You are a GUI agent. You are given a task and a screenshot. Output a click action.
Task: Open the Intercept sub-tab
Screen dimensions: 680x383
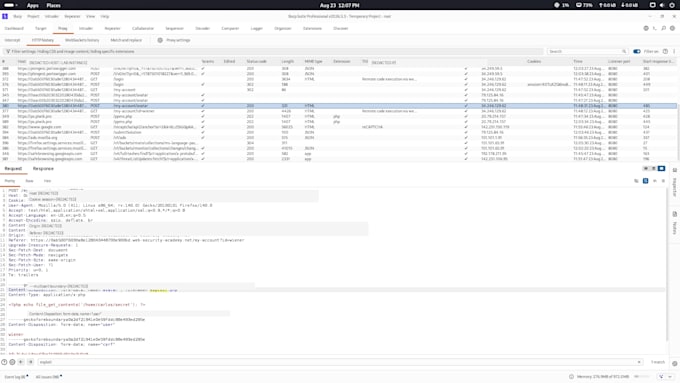pyautogui.click(x=13, y=40)
